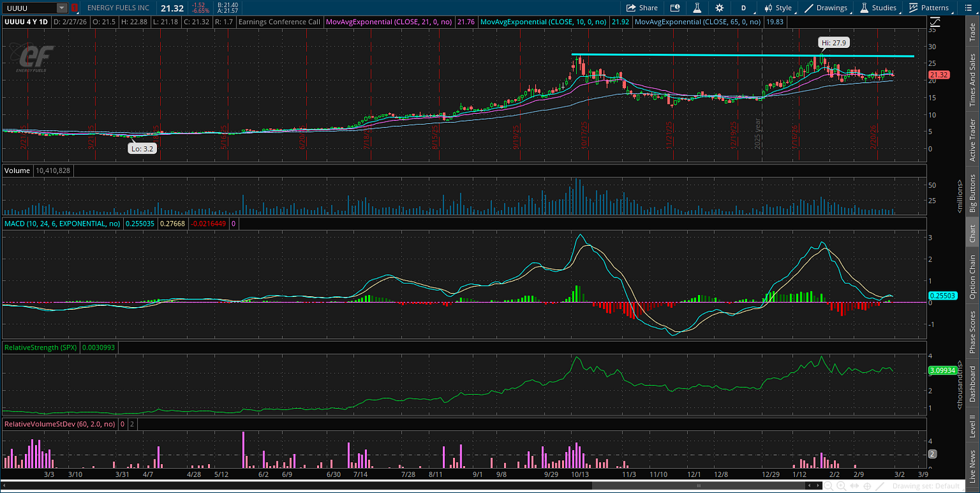The height and width of the screenshot is (493, 980).
Task: Click the Volume study label
Action: [x=17, y=170]
